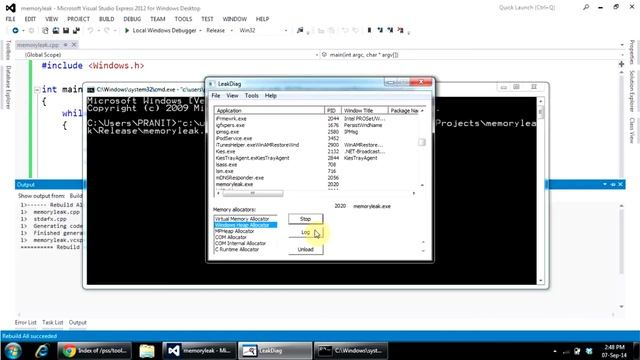Click process list scroll-down arrow
Viewport: 640px width, 360px height.
422,185
